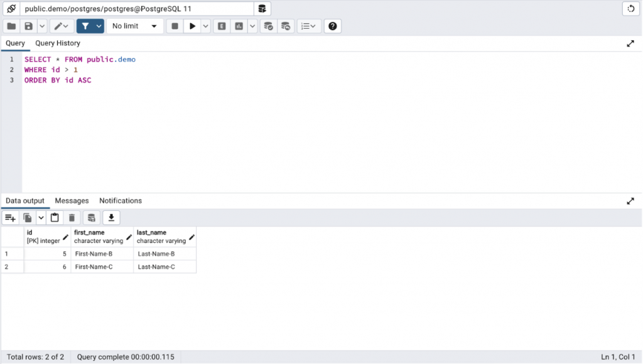Open the execute options dropdown
This screenshot has width=643, height=364.
(205, 26)
